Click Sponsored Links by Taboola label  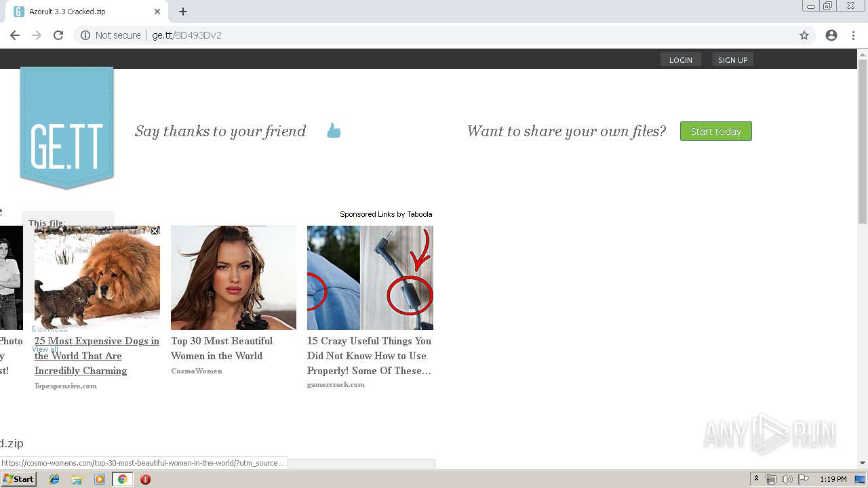(x=386, y=214)
